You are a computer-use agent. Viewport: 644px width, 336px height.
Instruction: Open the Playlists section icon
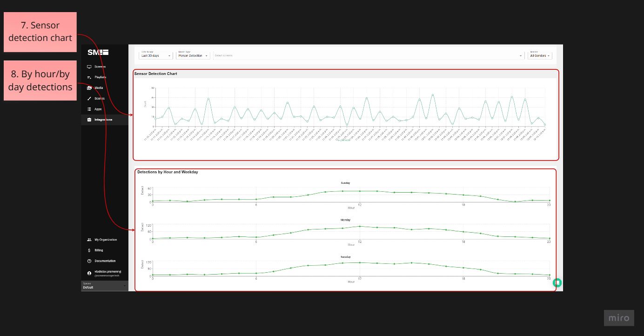90,77
